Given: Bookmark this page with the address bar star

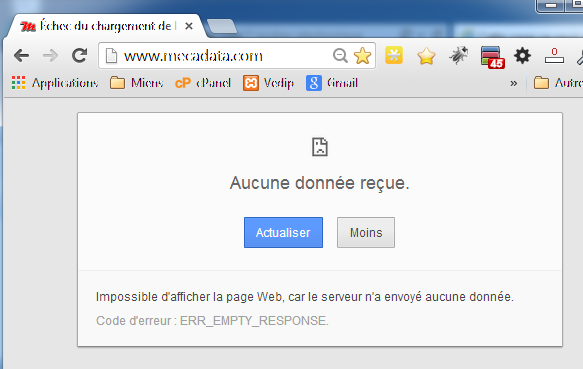Looking at the screenshot, I should pyautogui.click(x=363, y=56).
